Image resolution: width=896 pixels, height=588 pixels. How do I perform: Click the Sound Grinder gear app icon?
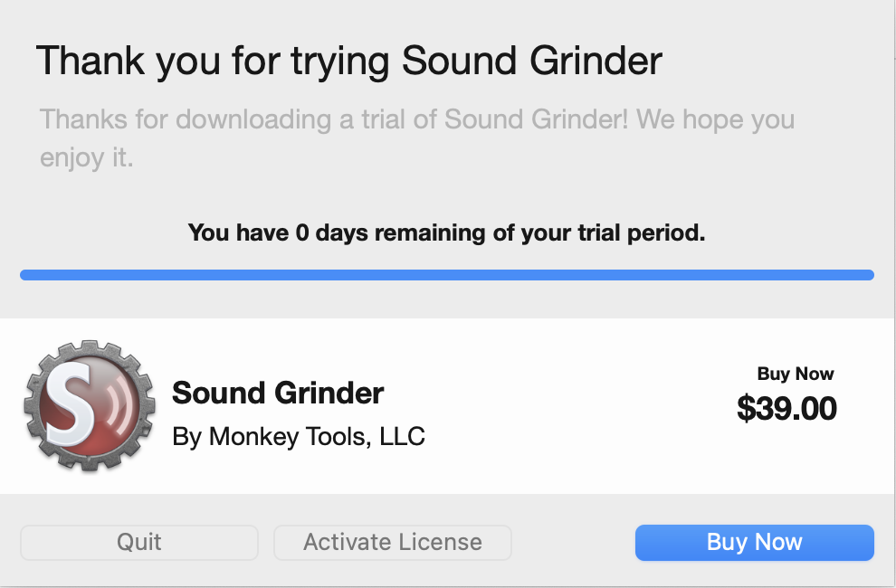(90, 406)
